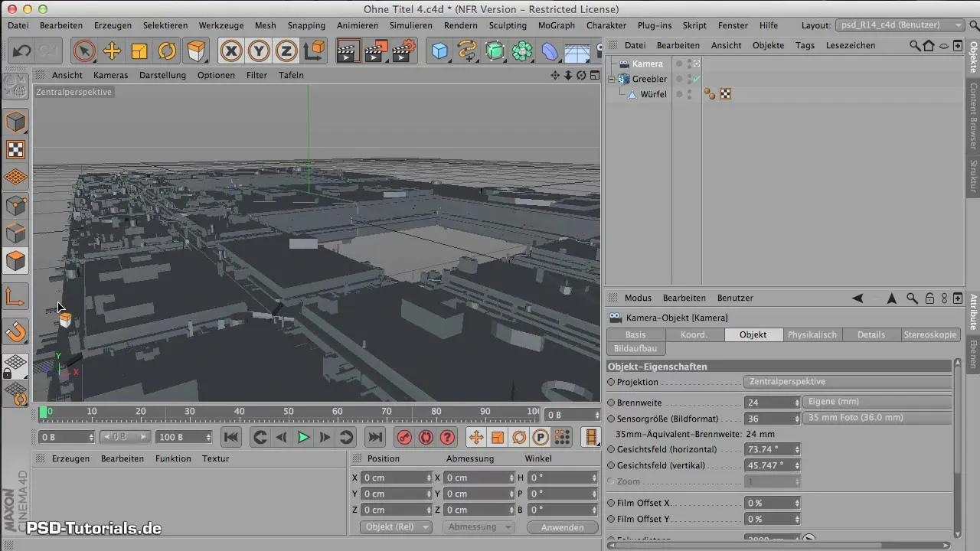Record active objects keyframe button
Screen dimensions: 980x551
(405, 438)
